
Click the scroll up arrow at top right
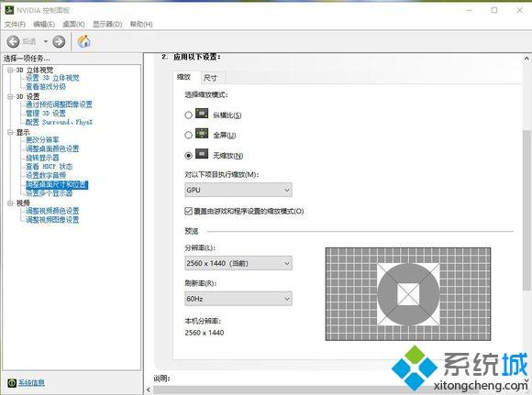pos(526,59)
